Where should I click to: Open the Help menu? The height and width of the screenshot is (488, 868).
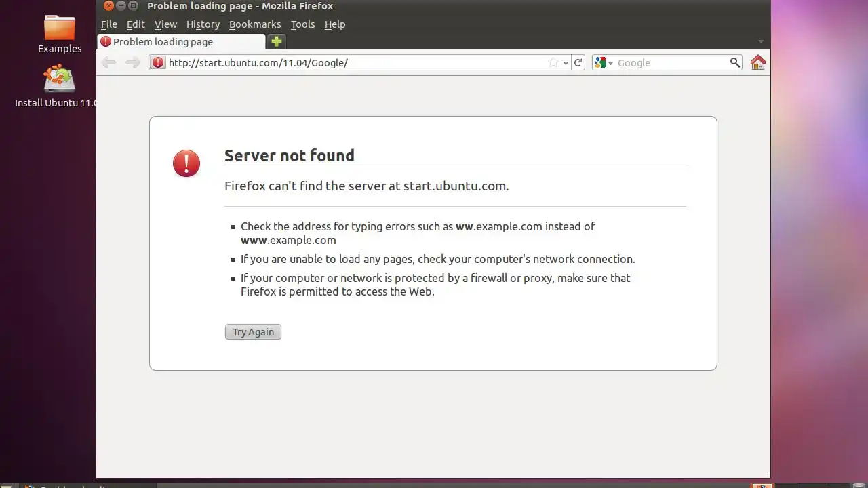click(335, 24)
